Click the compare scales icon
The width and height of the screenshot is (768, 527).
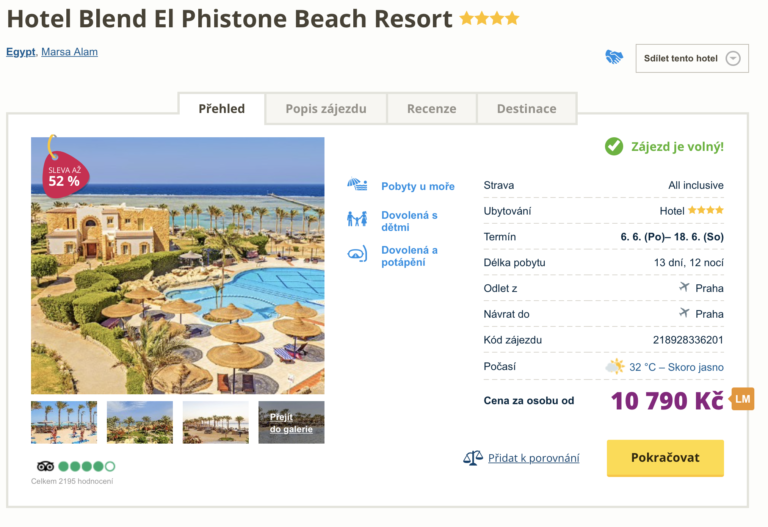(x=473, y=458)
